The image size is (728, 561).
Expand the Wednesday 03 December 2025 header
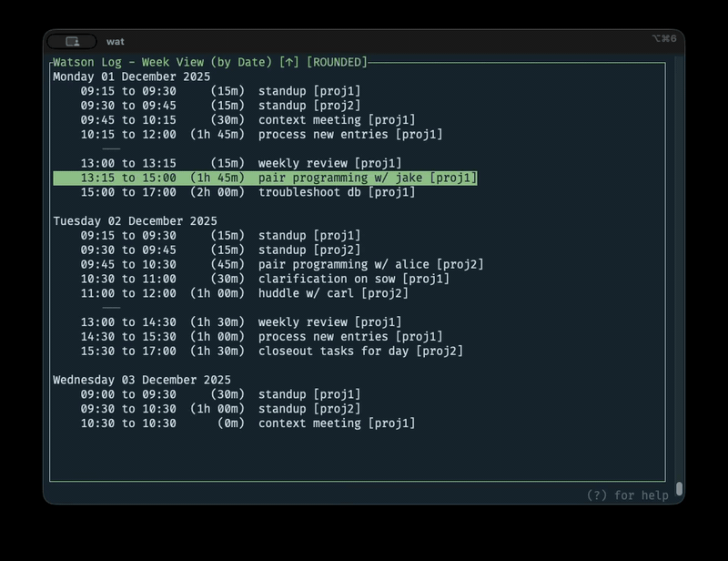point(142,380)
